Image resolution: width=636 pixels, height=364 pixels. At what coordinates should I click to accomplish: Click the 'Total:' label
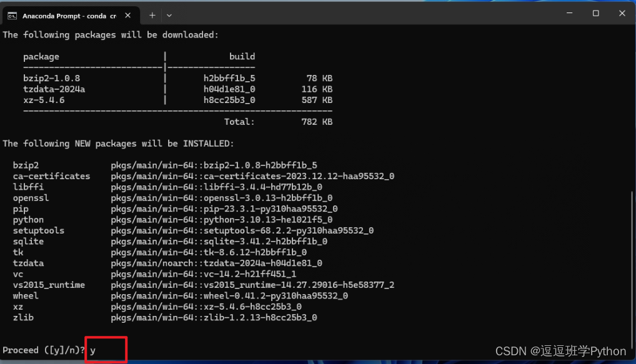click(x=239, y=122)
